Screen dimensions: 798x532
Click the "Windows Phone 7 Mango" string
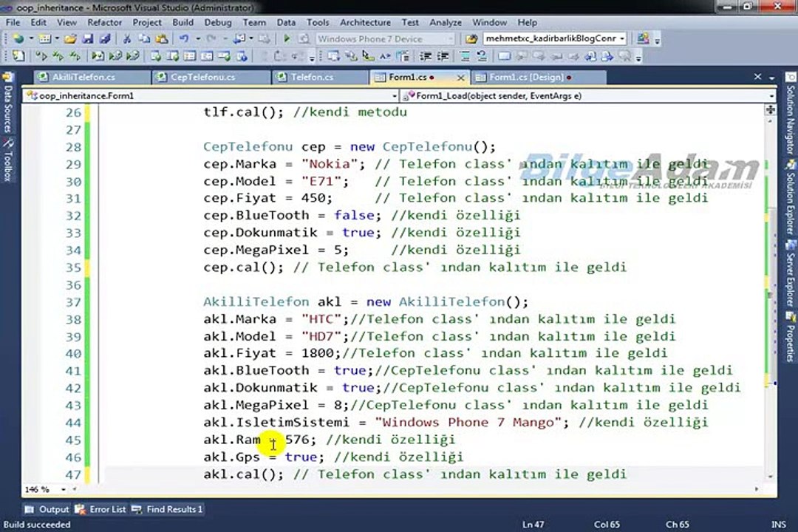[x=468, y=423]
